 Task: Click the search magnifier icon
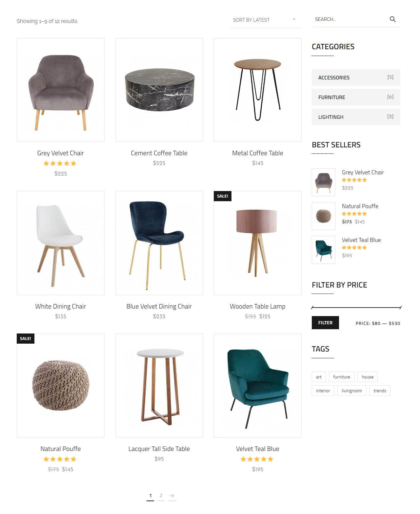pyautogui.click(x=392, y=19)
